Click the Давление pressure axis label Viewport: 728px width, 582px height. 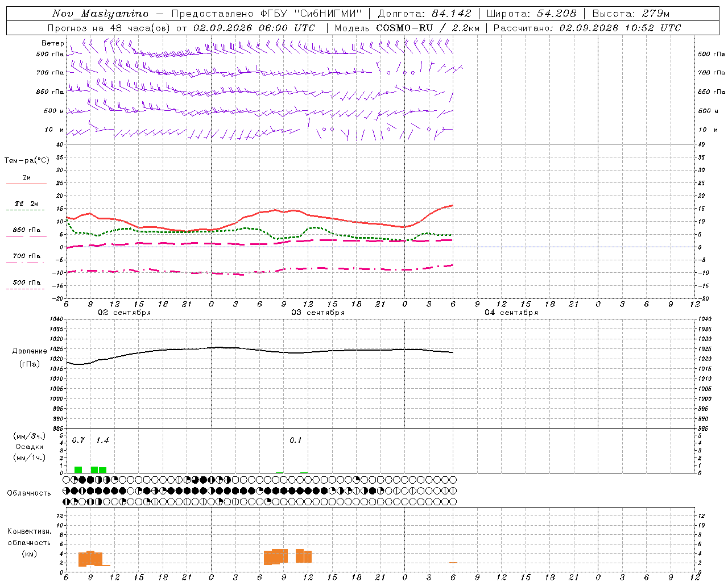click(30, 351)
